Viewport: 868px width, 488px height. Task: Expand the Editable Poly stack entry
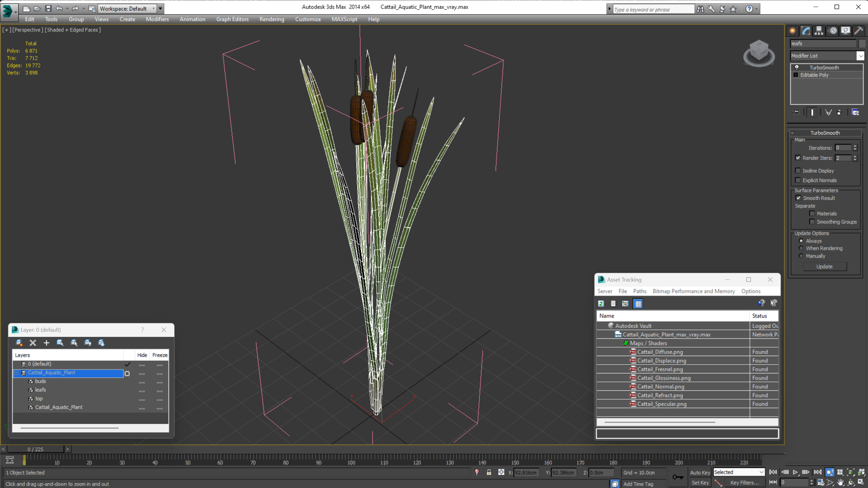[x=796, y=75]
